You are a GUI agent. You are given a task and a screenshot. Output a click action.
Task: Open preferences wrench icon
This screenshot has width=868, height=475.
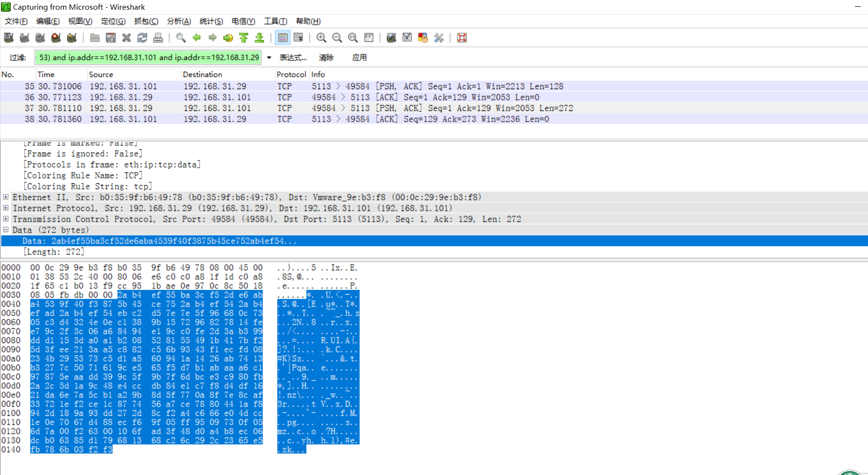[439, 38]
